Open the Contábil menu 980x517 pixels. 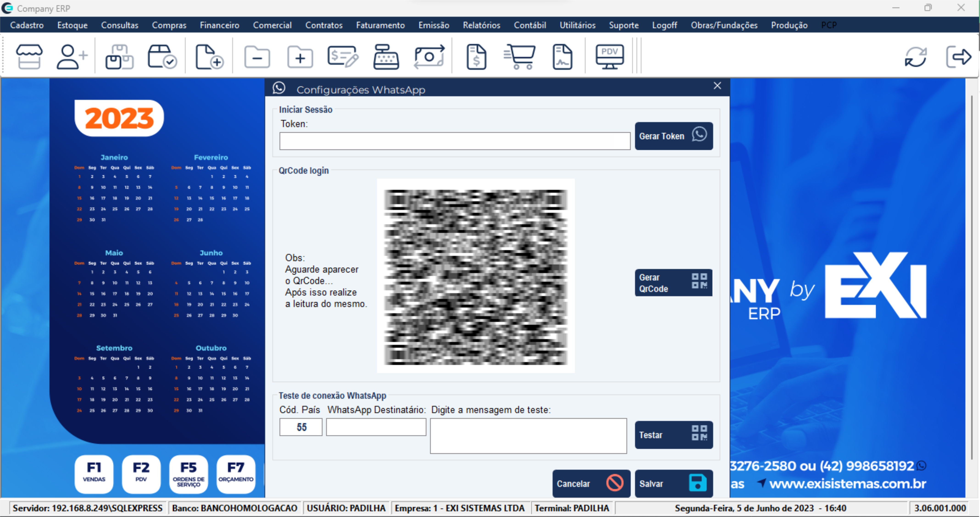530,25
